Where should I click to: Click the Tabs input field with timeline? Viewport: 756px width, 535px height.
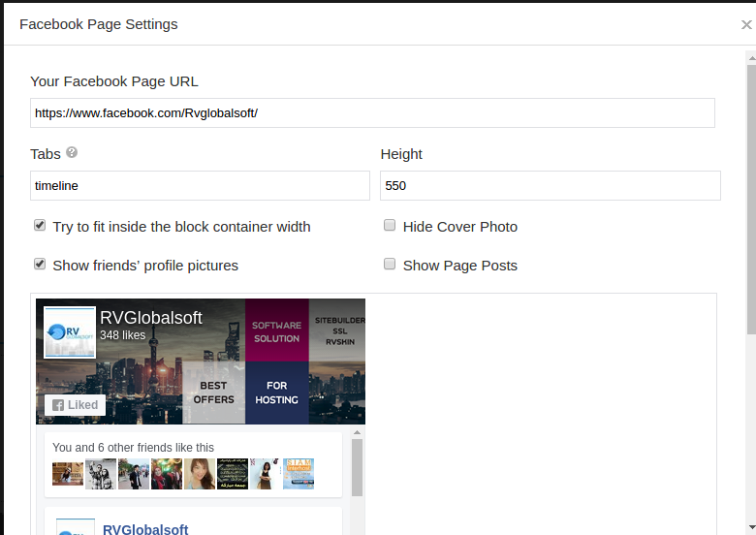200,186
